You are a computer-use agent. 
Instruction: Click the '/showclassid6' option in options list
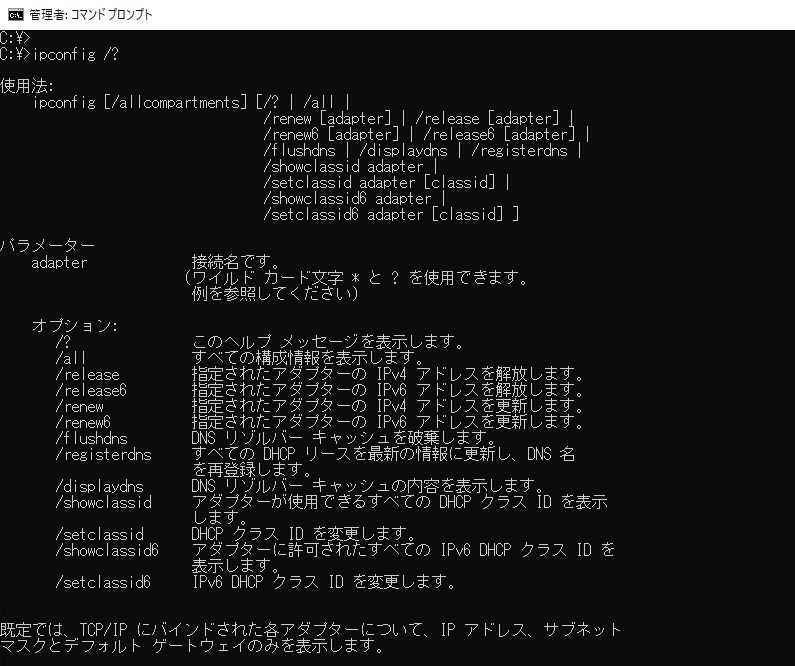[107, 550]
